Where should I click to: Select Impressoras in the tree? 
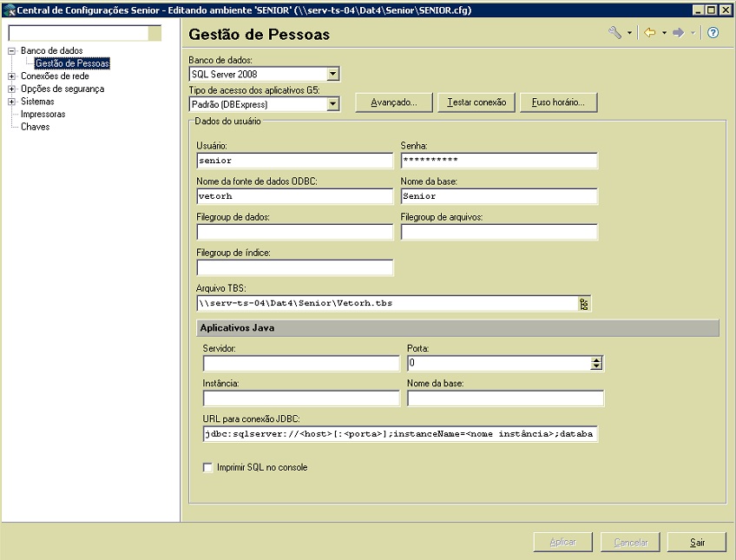(43, 114)
